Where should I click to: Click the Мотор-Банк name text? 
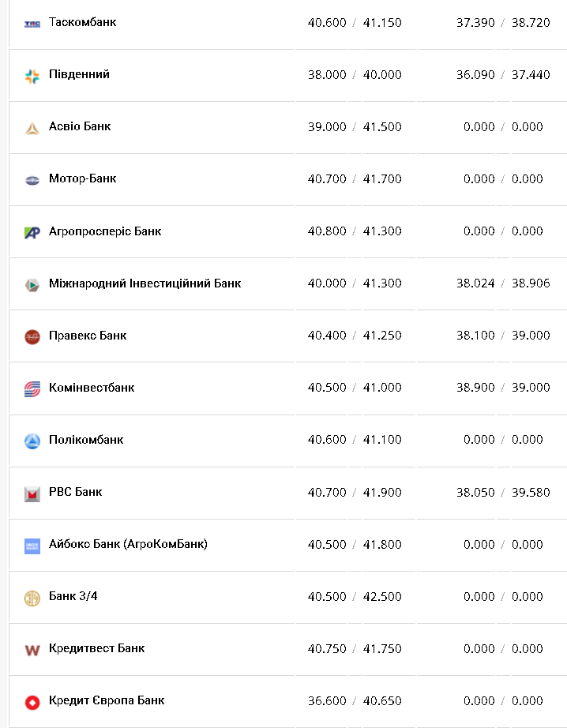82,178
